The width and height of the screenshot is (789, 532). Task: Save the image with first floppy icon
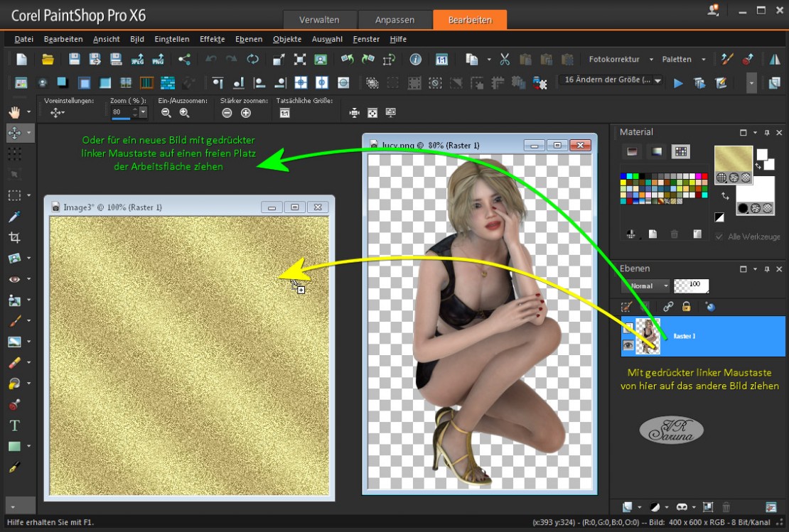point(74,60)
